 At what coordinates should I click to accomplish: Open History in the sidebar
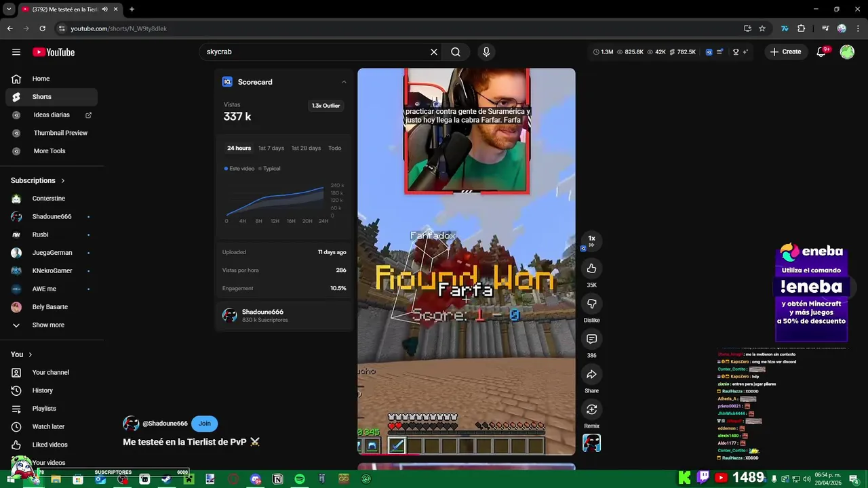pos(52,390)
